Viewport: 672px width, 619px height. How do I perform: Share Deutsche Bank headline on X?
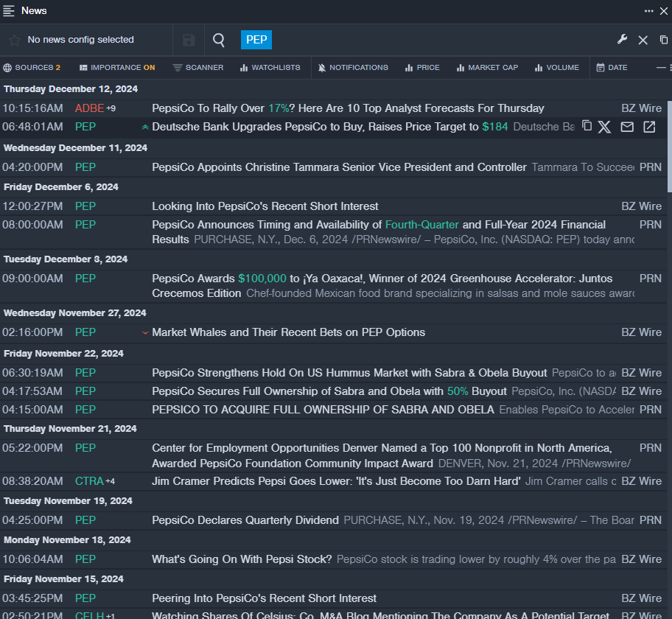(605, 127)
